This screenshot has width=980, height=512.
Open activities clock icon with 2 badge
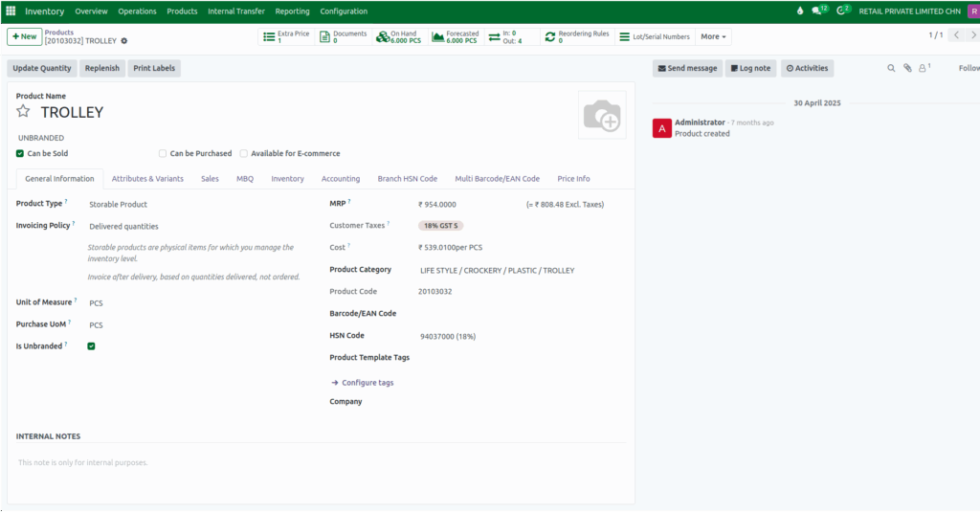click(x=843, y=10)
